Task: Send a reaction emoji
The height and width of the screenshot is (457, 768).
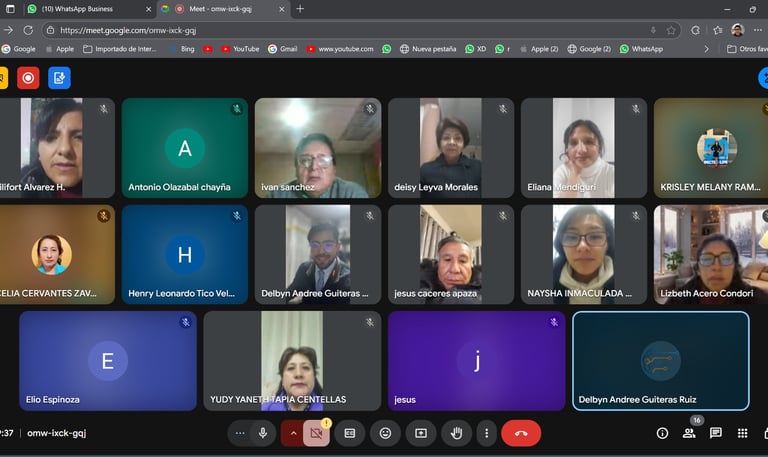Action: tap(385, 433)
